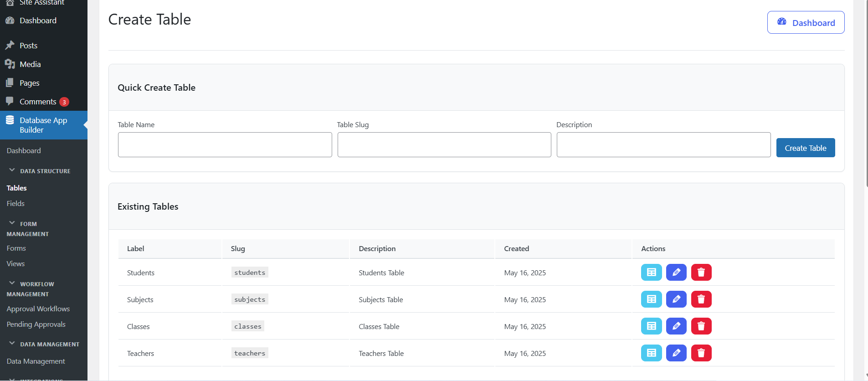Viewport: 868px width, 381px height.
Task: Click the 'classes' slug cell
Action: click(248, 326)
